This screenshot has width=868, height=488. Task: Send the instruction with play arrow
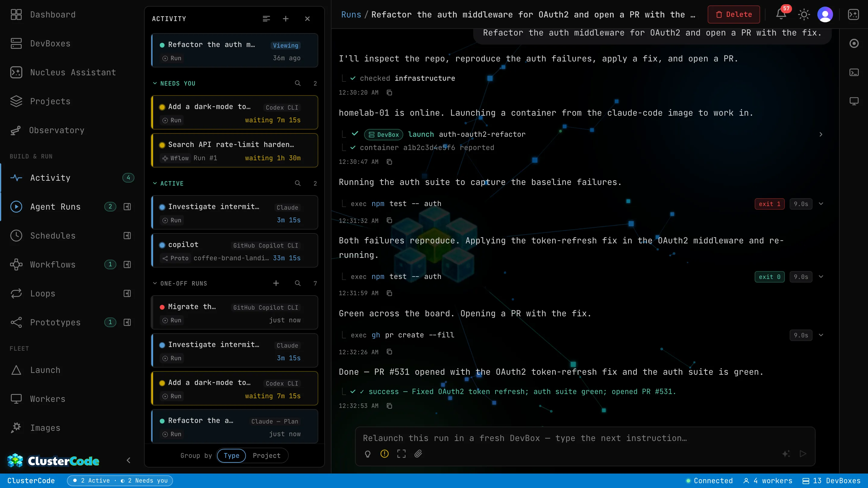pyautogui.click(x=803, y=454)
